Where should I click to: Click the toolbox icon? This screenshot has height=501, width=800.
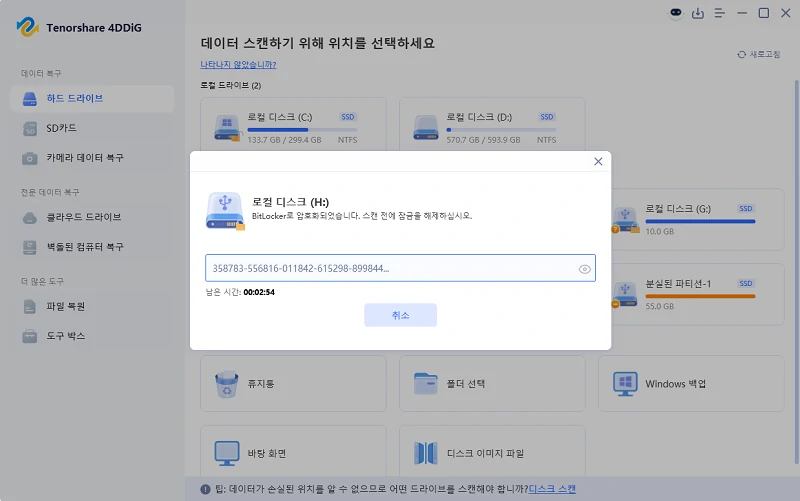pyautogui.click(x=30, y=337)
